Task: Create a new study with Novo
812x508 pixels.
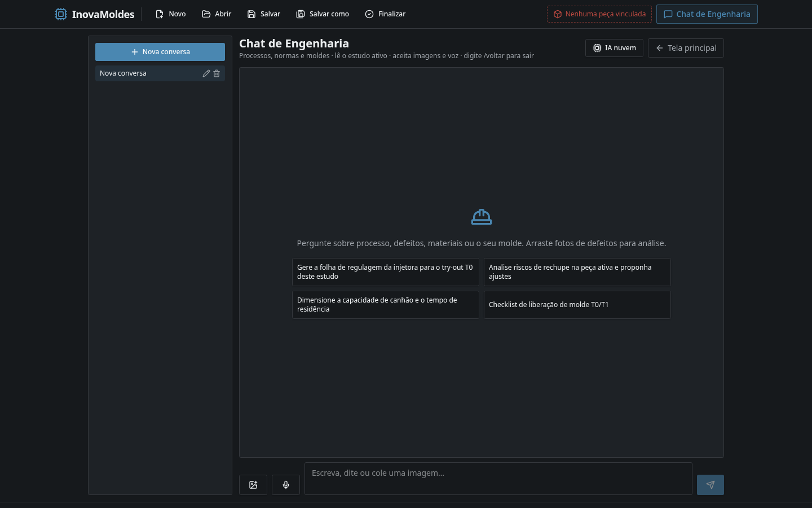Action: click(170, 14)
